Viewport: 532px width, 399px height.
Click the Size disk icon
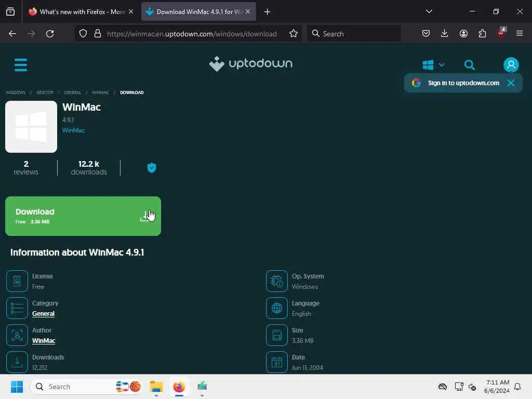(x=277, y=335)
